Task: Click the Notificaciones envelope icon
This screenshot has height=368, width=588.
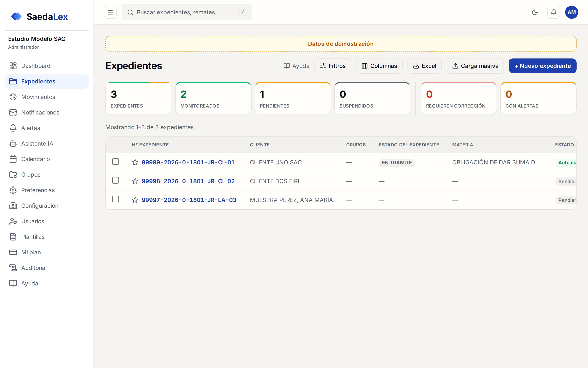Action: pyautogui.click(x=13, y=112)
